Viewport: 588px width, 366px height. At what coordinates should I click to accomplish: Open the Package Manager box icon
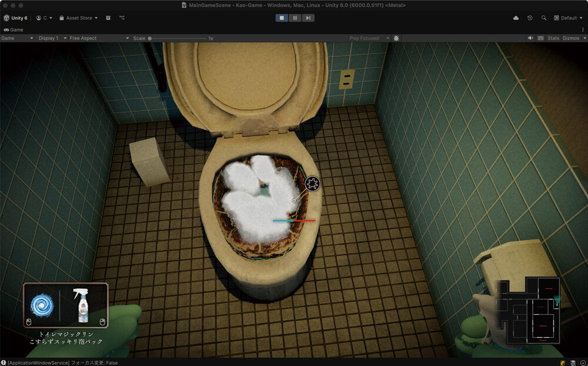108,18
